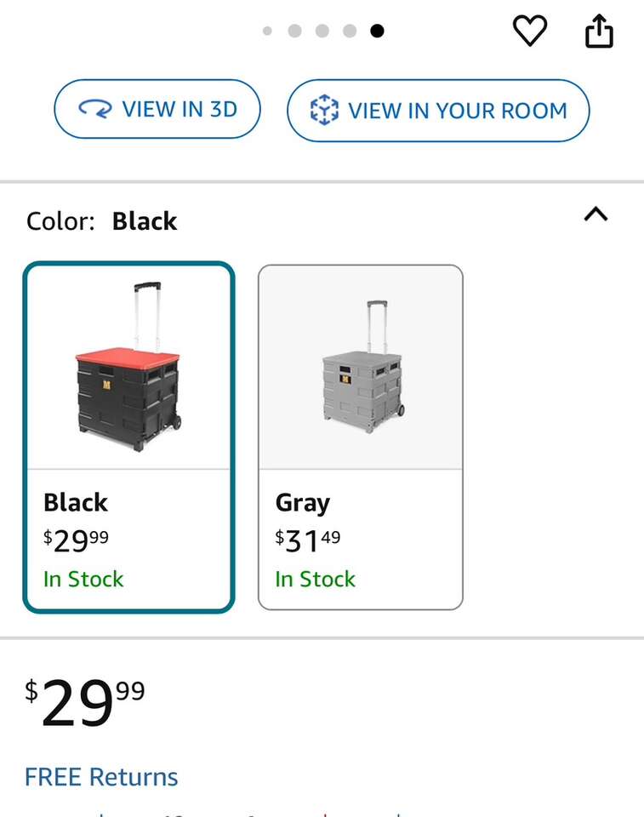Collapse the Color options chevron
The height and width of the screenshot is (817, 644).
tap(596, 214)
